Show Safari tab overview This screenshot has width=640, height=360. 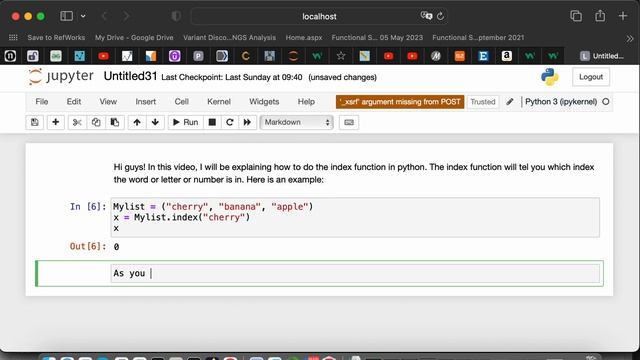[x=576, y=16]
